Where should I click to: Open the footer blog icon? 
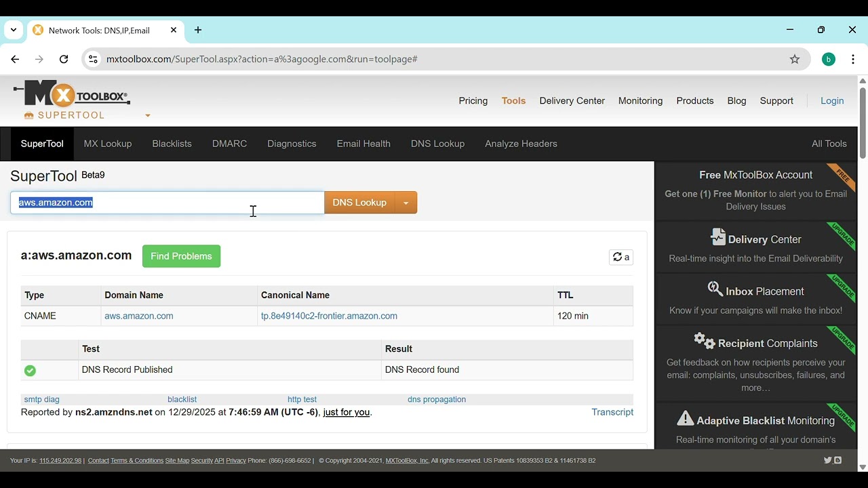click(838, 461)
